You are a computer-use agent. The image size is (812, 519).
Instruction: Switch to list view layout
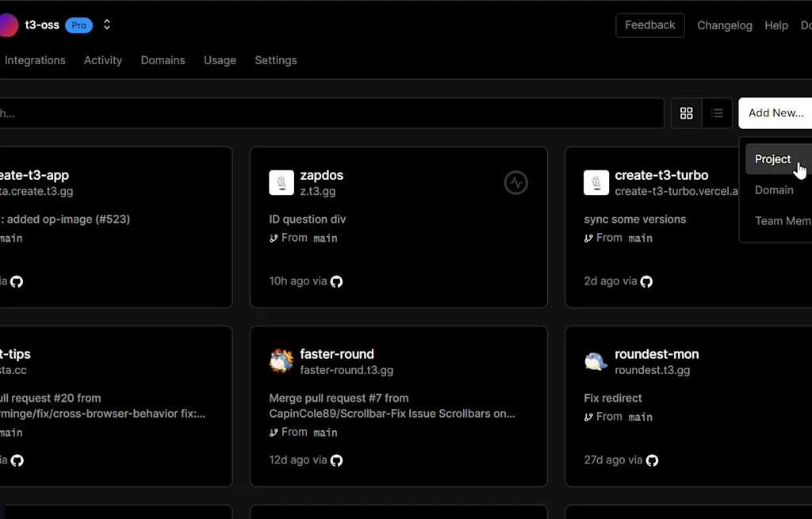(x=717, y=113)
